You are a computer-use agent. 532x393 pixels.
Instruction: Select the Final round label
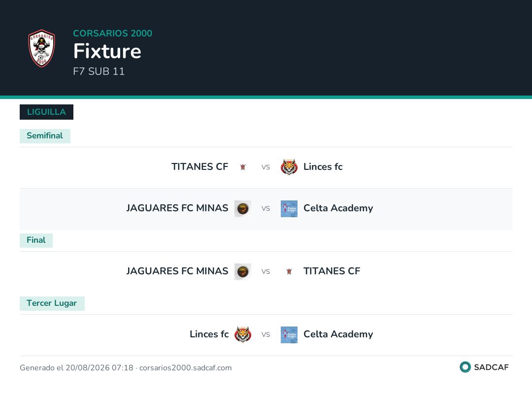(x=36, y=240)
